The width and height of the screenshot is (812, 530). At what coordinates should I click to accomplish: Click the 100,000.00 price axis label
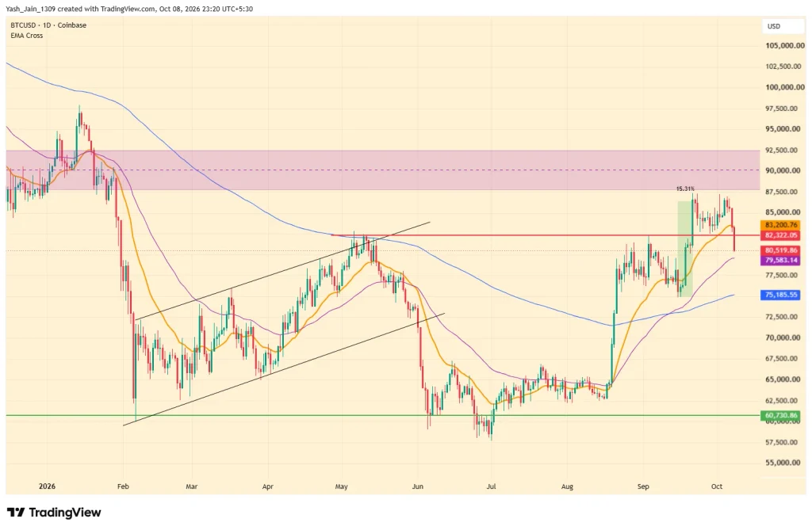[x=784, y=87]
